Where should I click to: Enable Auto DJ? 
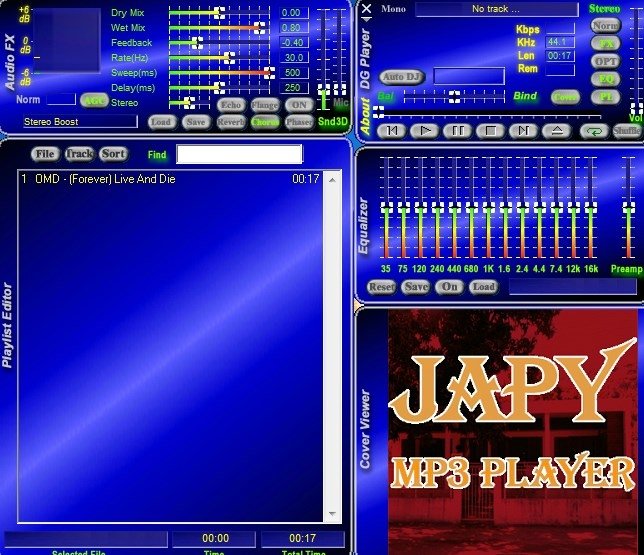[402, 77]
